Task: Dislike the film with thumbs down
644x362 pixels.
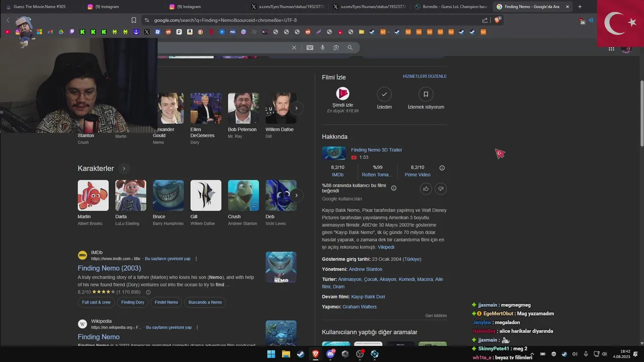Action: click(441, 189)
